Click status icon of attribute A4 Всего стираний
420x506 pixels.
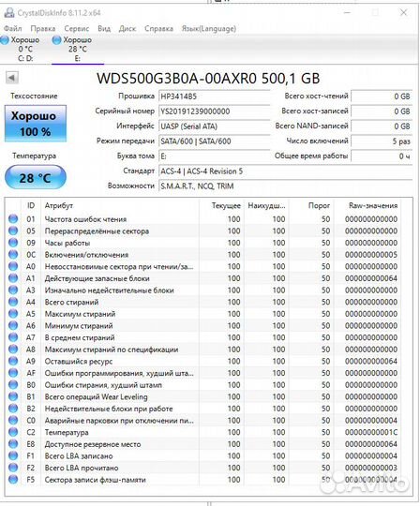tap(13, 302)
